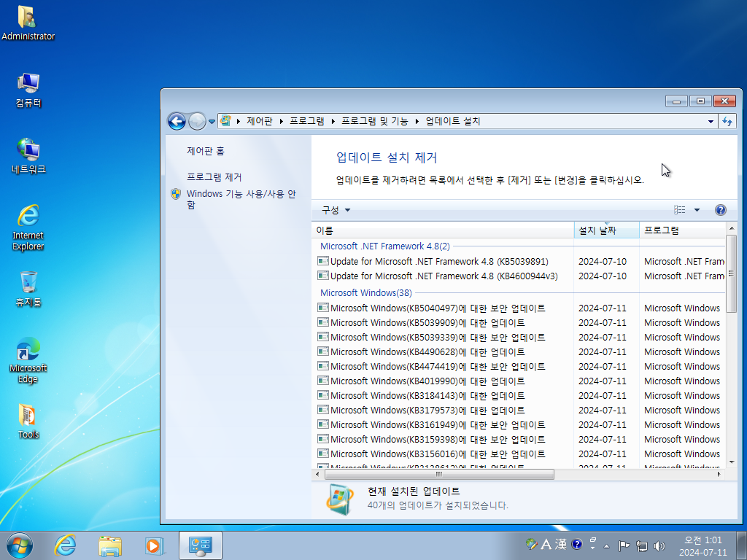This screenshot has height=560, width=747.
Task: Open Windows Media Player from taskbar
Action: (x=155, y=545)
